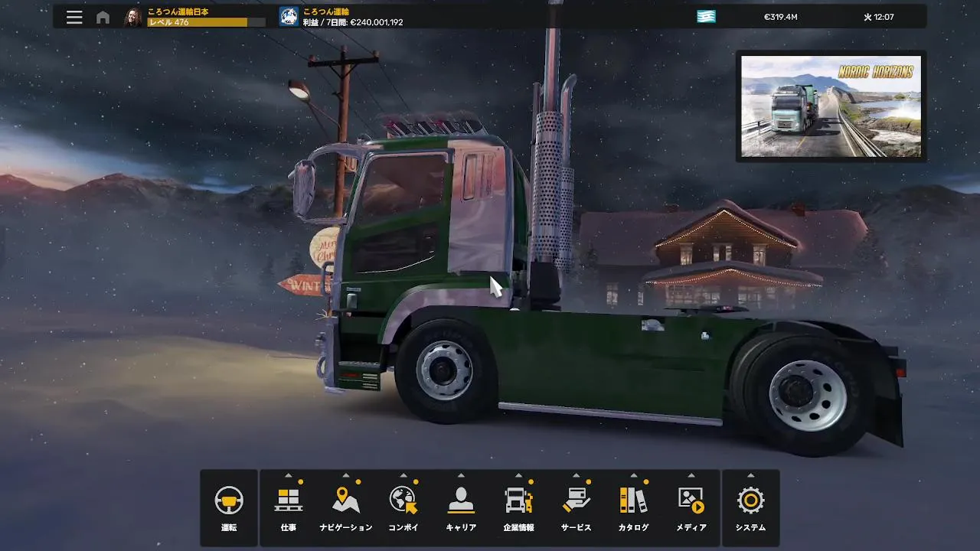Open the Jobs (仕事) menu icon
980x551 pixels.
tap(289, 501)
